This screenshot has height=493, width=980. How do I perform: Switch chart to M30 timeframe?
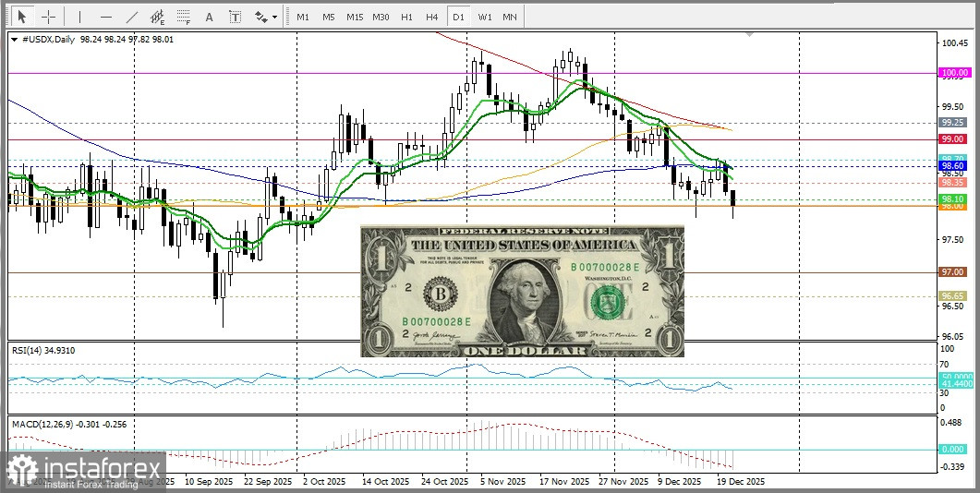[x=381, y=17]
